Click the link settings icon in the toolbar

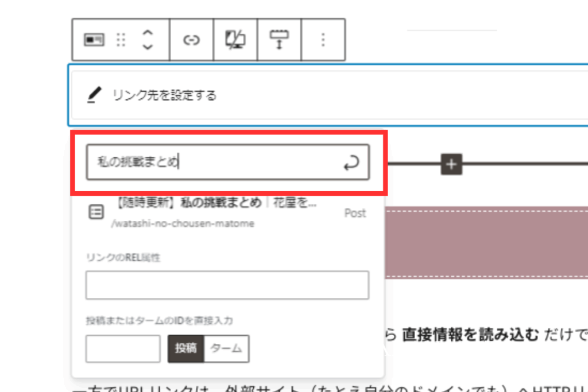[191, 39]
